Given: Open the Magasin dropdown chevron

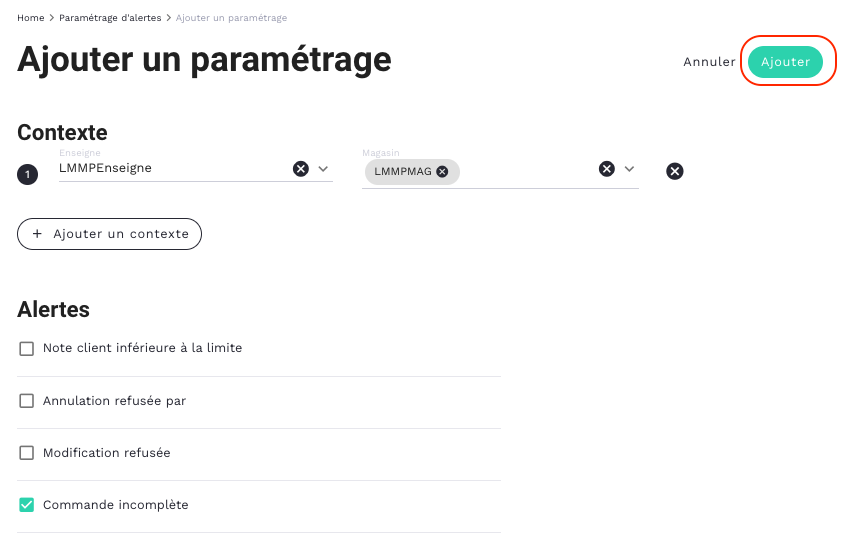Looking at the screenshot, I should (x=629, y=169).
